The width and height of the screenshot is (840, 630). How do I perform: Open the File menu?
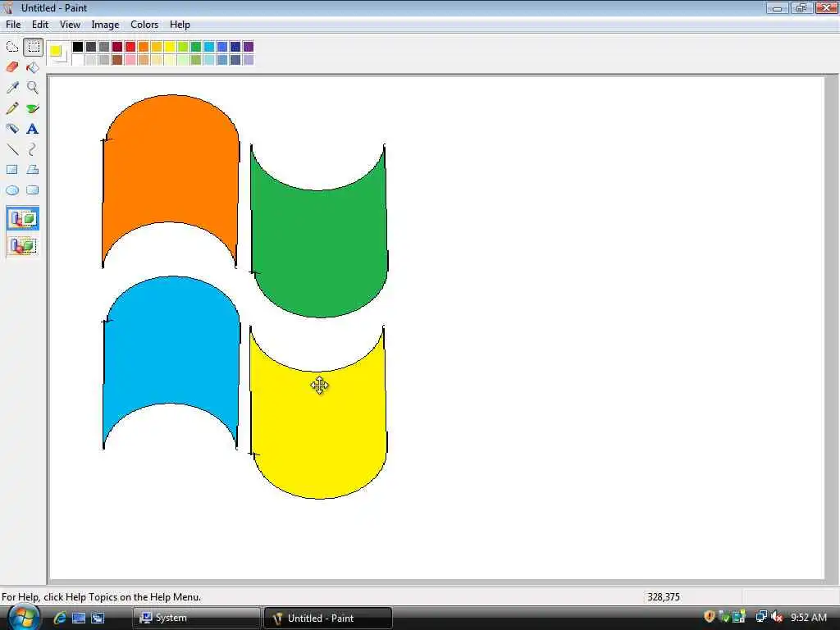tap(13, 25)
